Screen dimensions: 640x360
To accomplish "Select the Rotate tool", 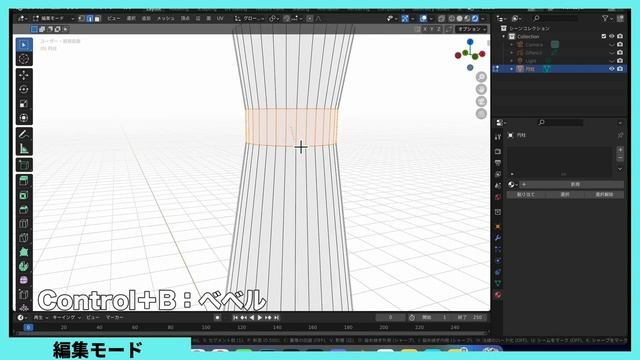I will point(24,89).
